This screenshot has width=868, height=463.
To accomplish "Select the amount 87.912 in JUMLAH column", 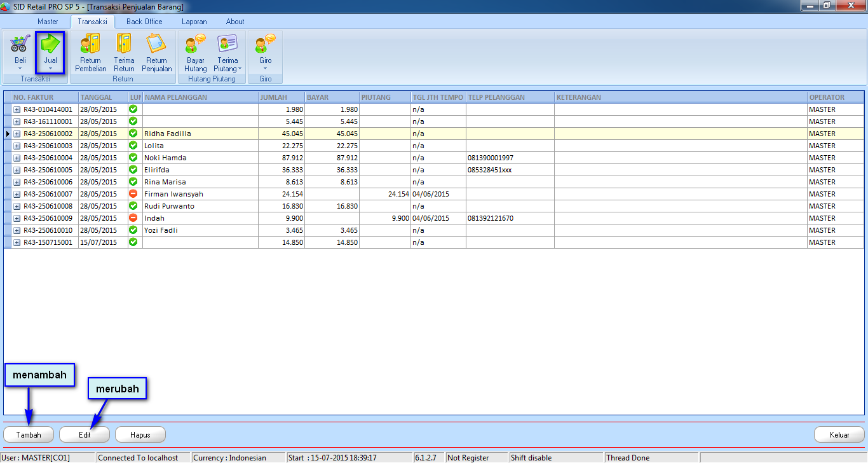I will [x=281, y=158].
